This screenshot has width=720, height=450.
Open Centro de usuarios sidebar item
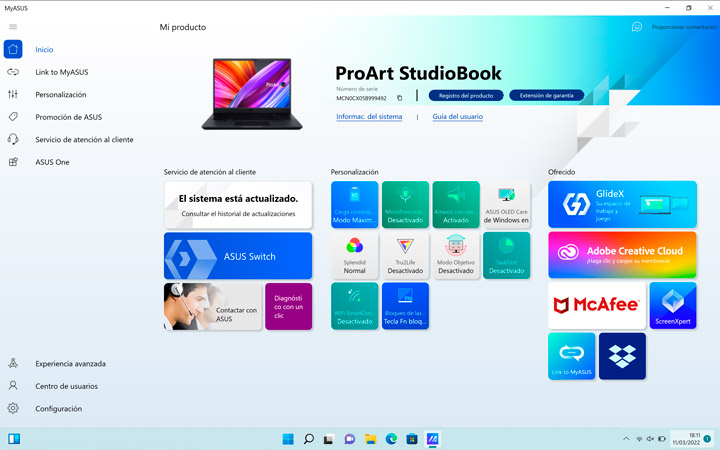pos(66,386)
